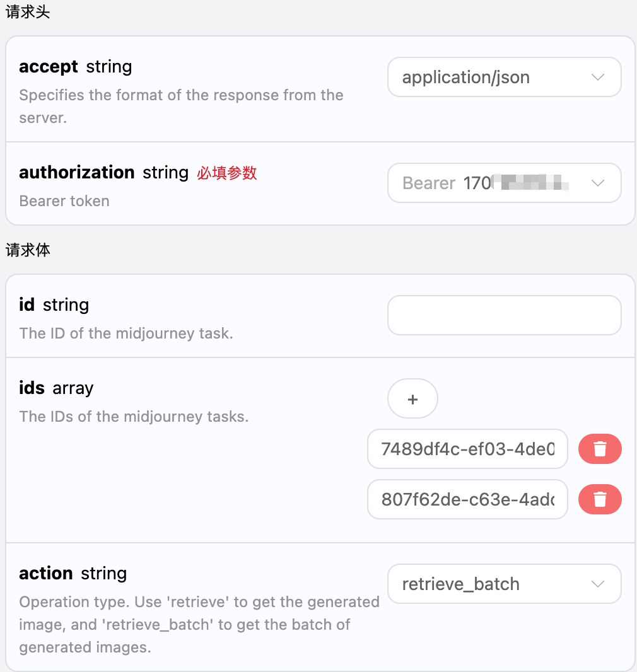Click the bold accept parameter name
Screen dimensions: 637x672
coord(49,67)
